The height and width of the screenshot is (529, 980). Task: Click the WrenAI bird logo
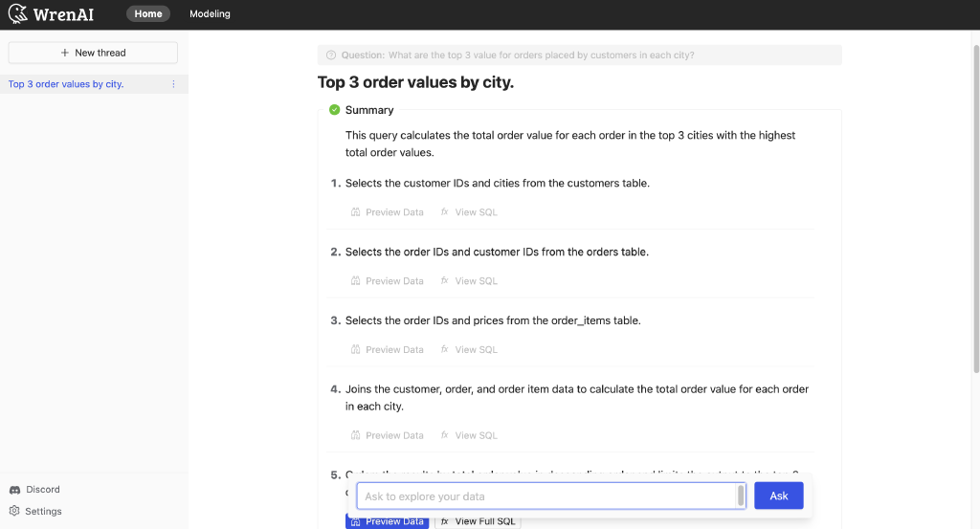[17, 14]
